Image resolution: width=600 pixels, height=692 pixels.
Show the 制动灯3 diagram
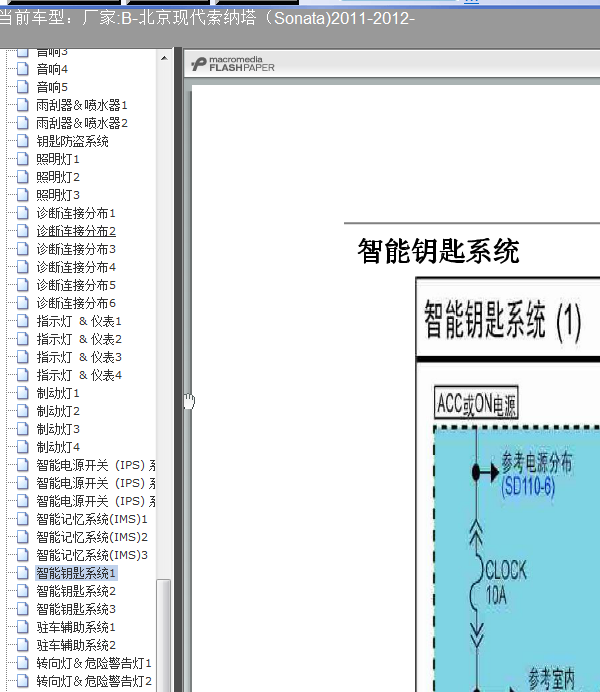tap(58, 429)
